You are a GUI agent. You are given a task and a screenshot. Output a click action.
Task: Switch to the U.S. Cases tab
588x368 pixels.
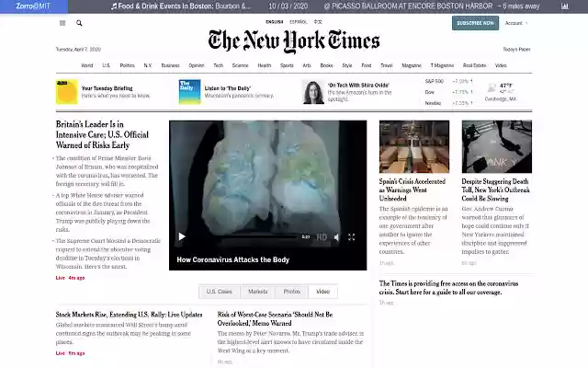click(x=220, y=292)
